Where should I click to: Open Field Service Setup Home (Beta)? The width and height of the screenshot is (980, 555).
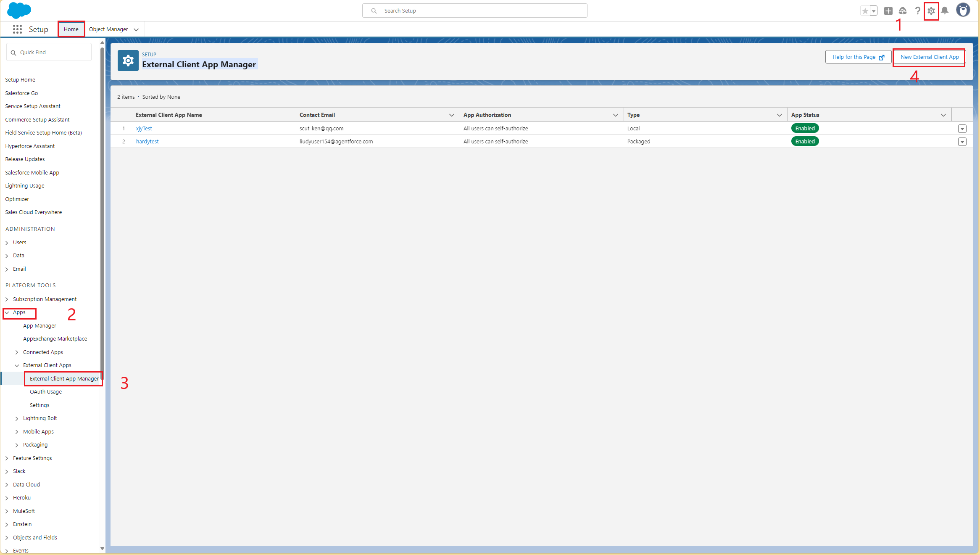[x=43, y=132]
